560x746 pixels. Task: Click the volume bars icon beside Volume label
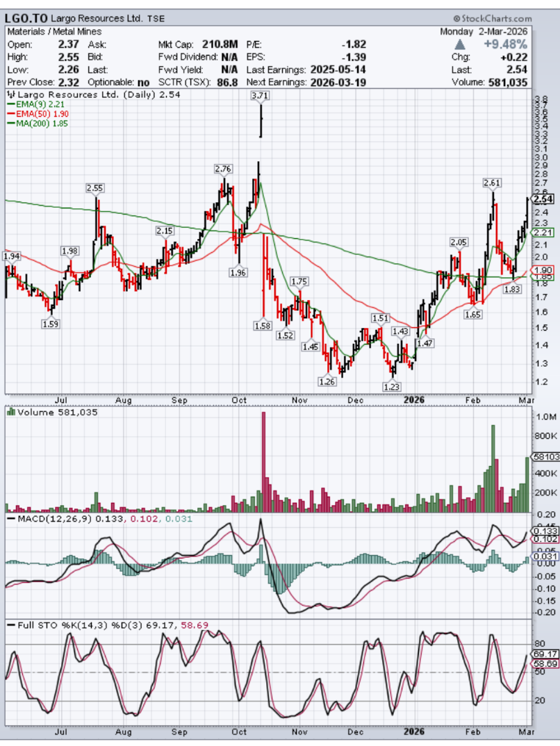11,412
